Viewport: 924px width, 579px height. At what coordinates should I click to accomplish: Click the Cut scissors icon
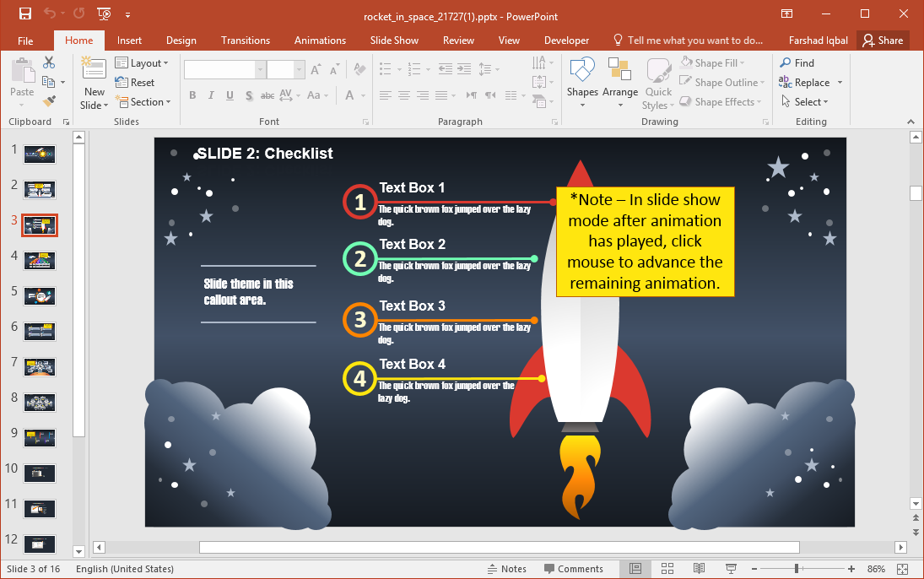(49, 62)
